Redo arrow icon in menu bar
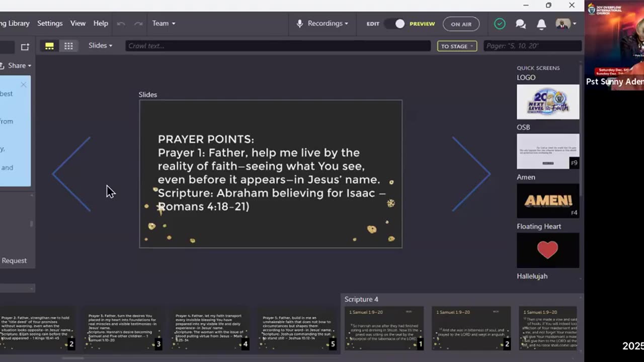 coord(138,24)
